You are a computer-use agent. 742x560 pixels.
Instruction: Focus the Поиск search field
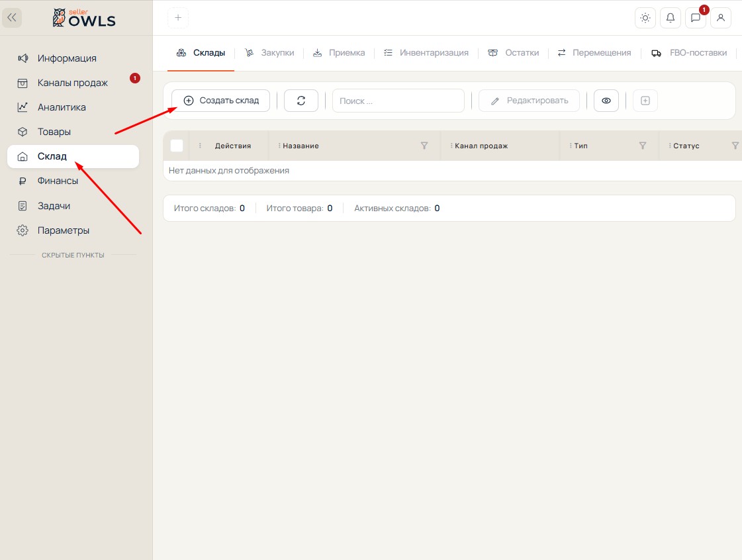tap(398, 101)
